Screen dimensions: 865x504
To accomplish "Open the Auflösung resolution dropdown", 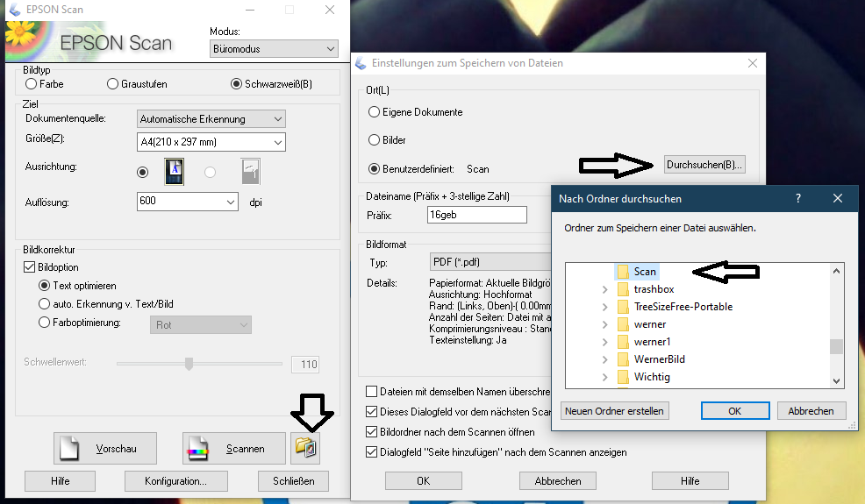I will [188, 202].
